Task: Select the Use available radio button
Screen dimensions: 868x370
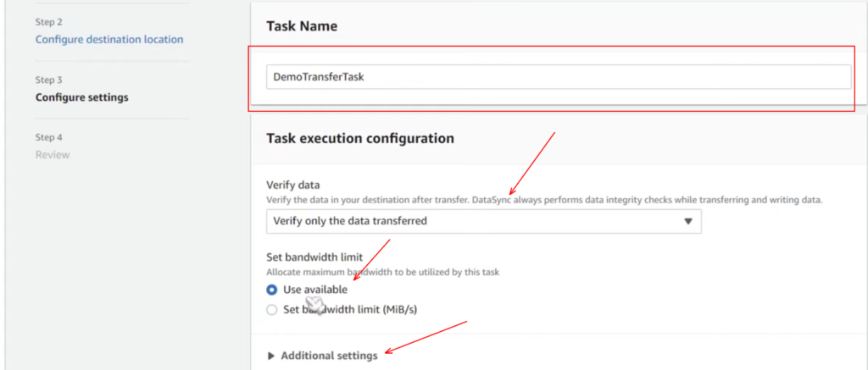Action: [x=271, y=290]
